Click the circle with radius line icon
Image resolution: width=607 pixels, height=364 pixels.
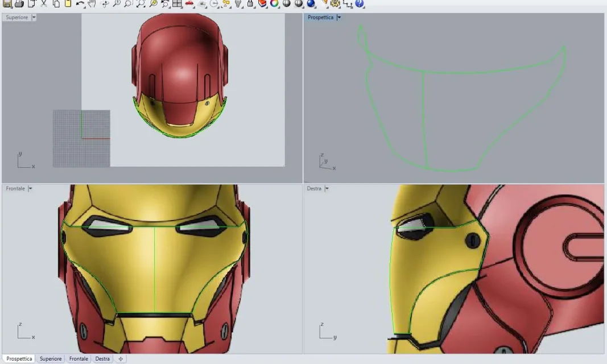coord(214,4)
